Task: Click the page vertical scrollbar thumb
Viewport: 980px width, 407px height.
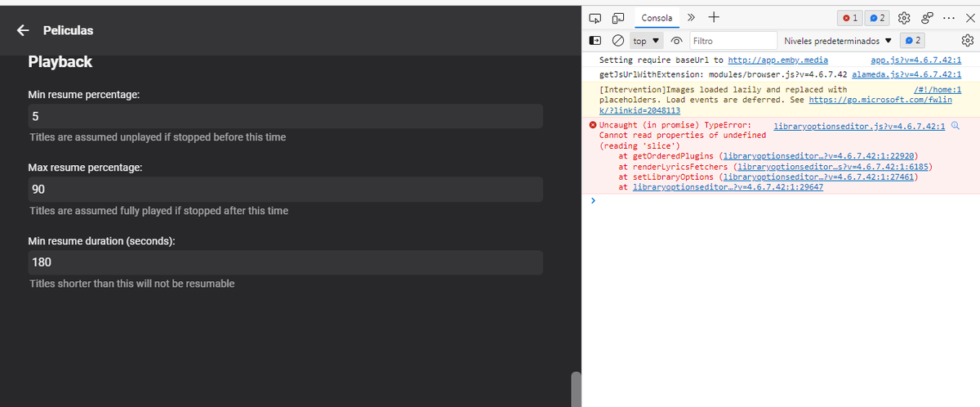Action: point(576,389)
